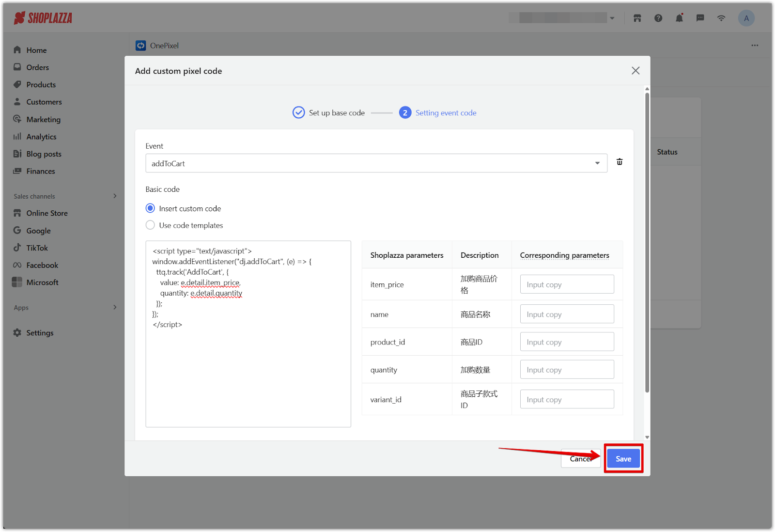
Task: Expand the Apps section chevron
Action: (115, 307)
